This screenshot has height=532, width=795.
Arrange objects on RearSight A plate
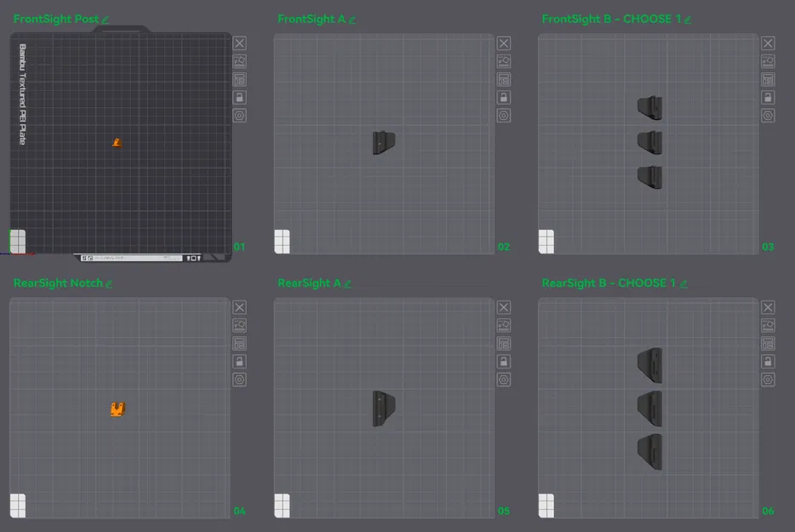point(504,344)
